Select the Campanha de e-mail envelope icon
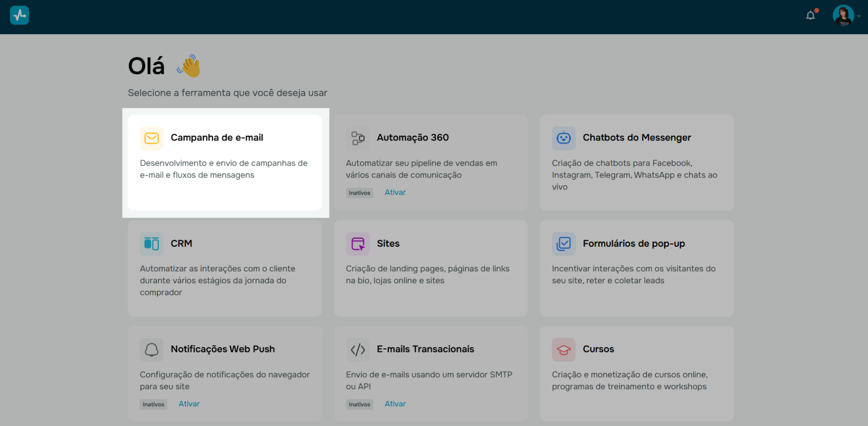The width and height of the screenshot is (868, 426). 151,138
